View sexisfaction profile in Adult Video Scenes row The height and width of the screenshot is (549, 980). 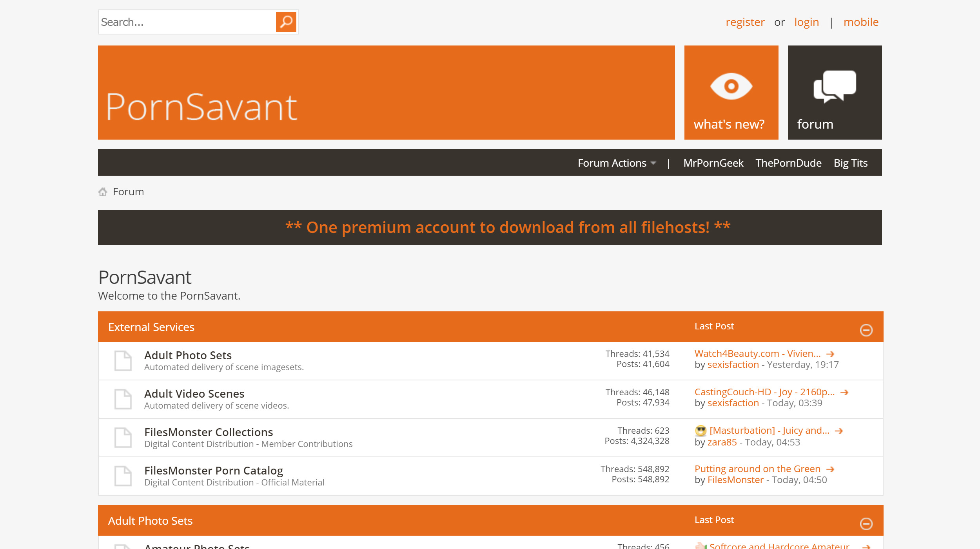(733, 403)
